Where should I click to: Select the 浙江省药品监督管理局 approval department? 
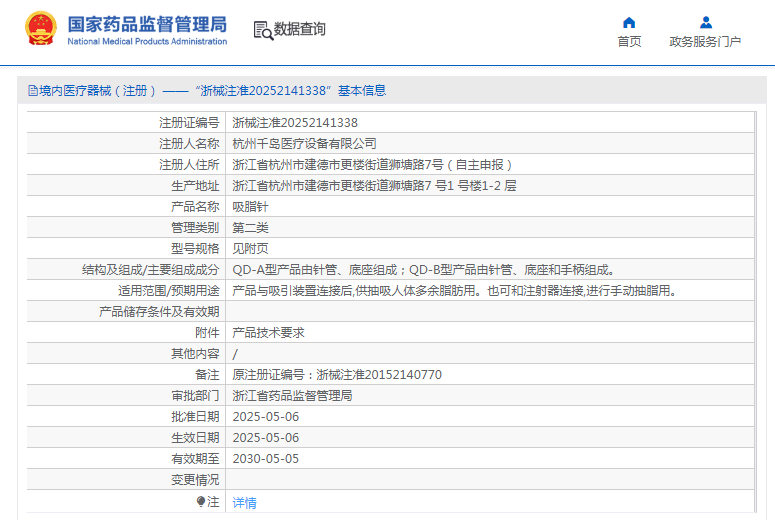[x=292, y=395]
